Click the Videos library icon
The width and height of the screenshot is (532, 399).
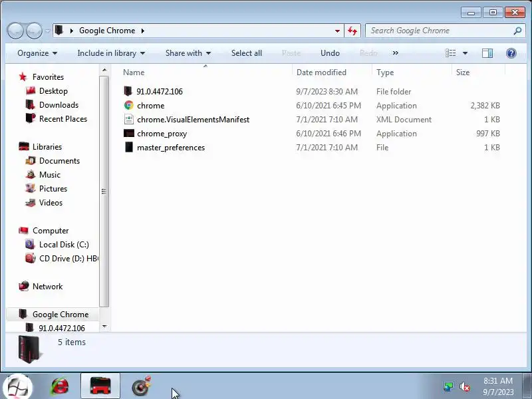[30, 203]
